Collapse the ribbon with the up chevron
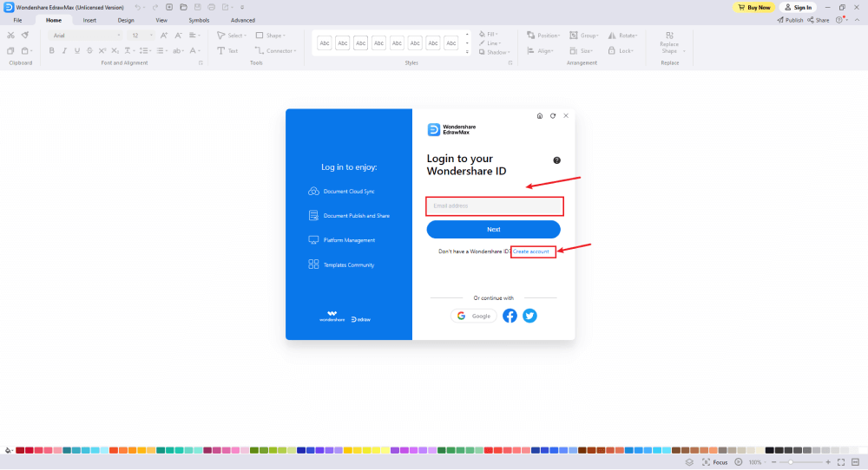 click(x=857, y=20)
